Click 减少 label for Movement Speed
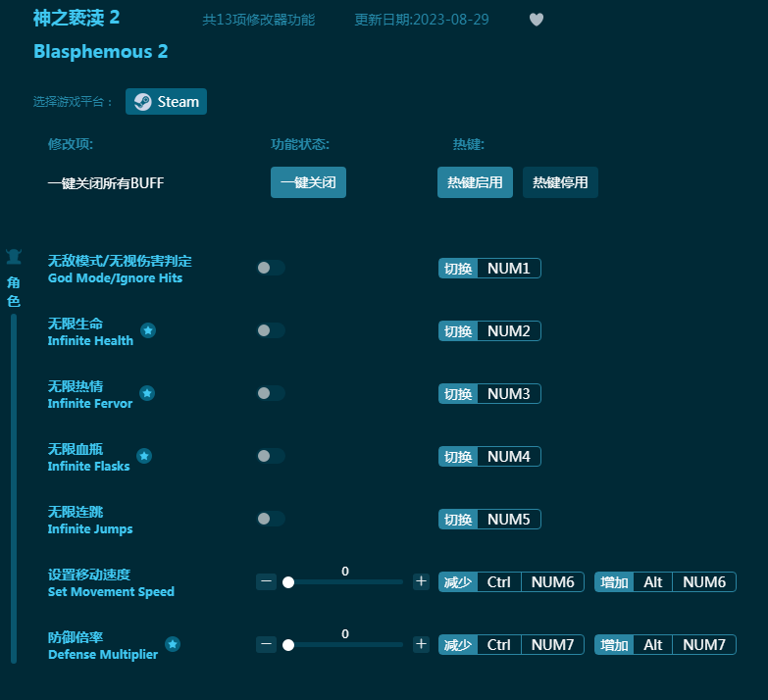The image size is (768, 700). [x=458, y=582]
